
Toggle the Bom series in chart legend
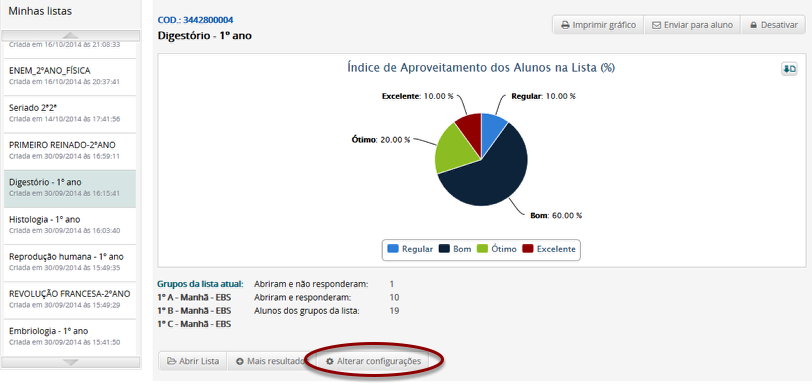(456, 249)
